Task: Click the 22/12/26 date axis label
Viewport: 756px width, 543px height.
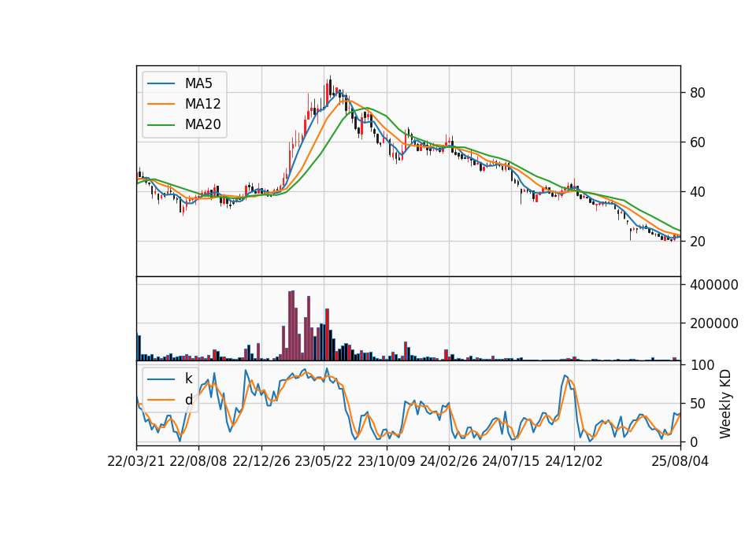Action: pos(261,461)
